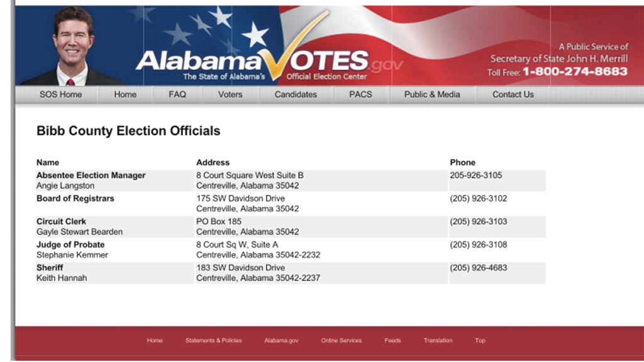The image size is (644, 362).
Task: Visit Alabama.gov from the footer
Action: point(281,340)
